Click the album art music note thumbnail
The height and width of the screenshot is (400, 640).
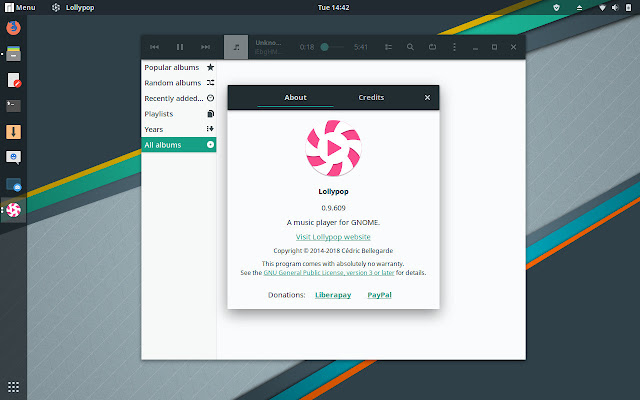click(x=236, y=47)
